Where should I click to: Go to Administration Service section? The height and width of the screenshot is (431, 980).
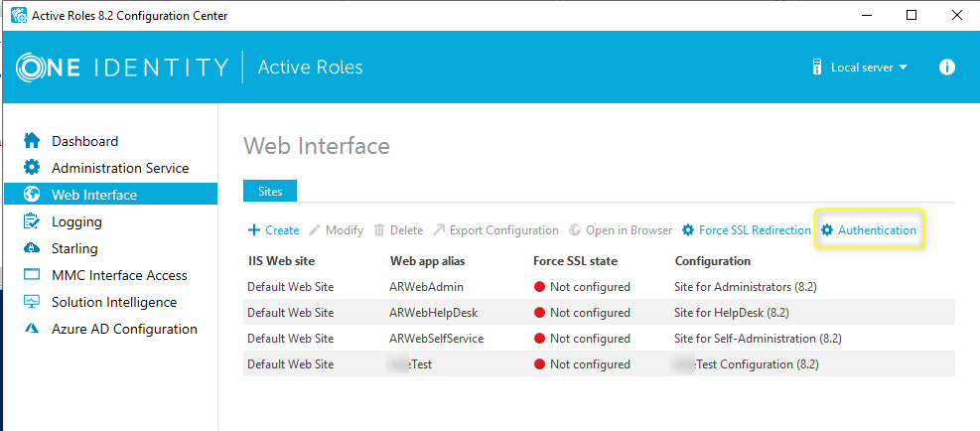pos(120,168)
